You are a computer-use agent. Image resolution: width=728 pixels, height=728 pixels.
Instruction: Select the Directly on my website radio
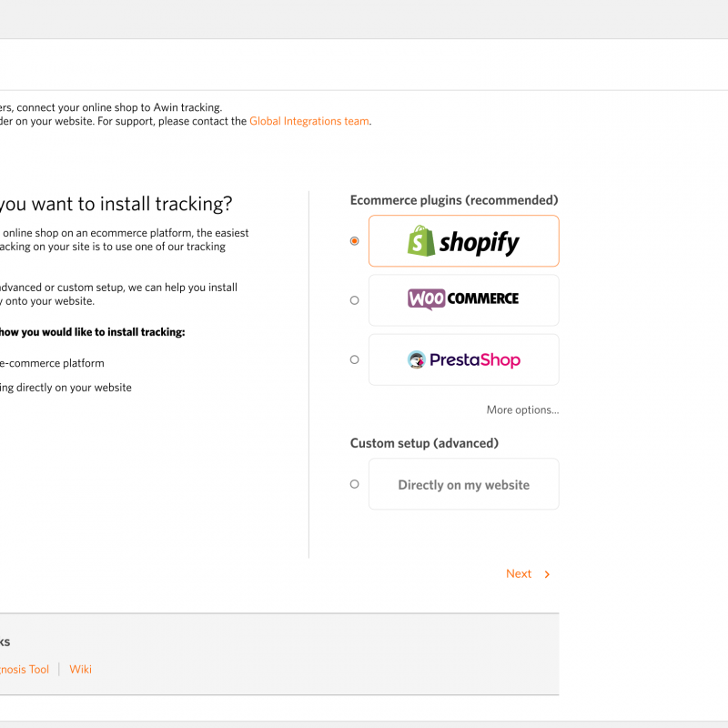click(355, 484)
